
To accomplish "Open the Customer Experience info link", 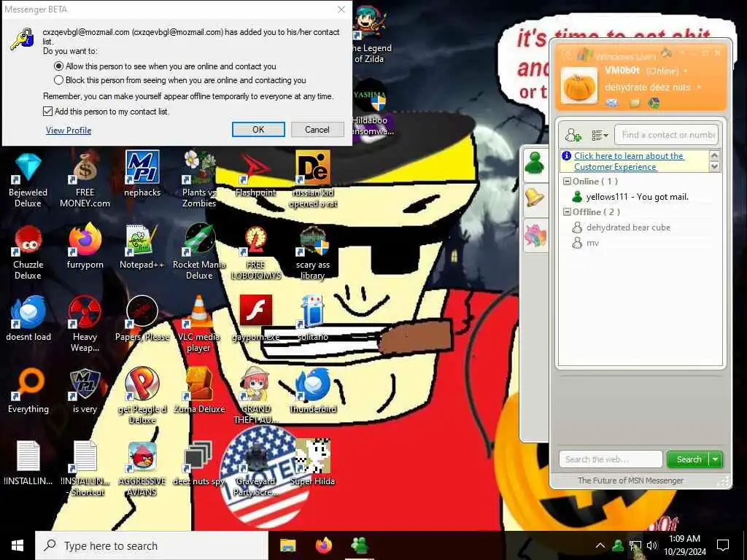I will [x=629, y=161].
